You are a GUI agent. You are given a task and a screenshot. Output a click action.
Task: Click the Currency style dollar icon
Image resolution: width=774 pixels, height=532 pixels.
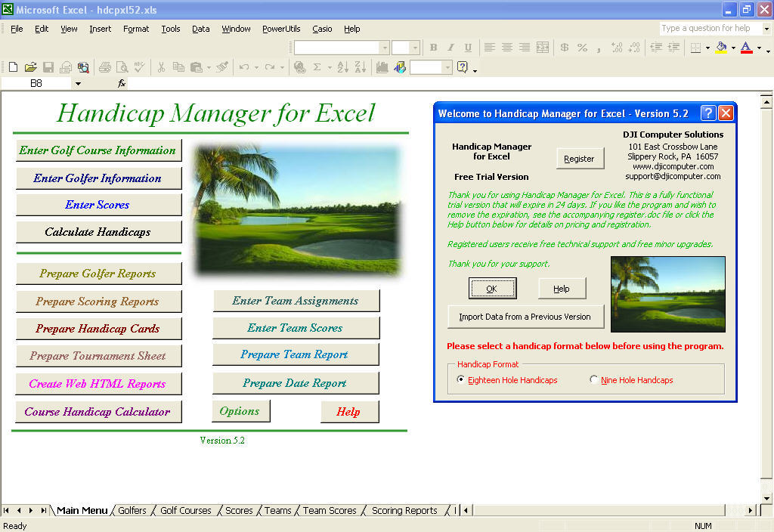tap(565, 48)
